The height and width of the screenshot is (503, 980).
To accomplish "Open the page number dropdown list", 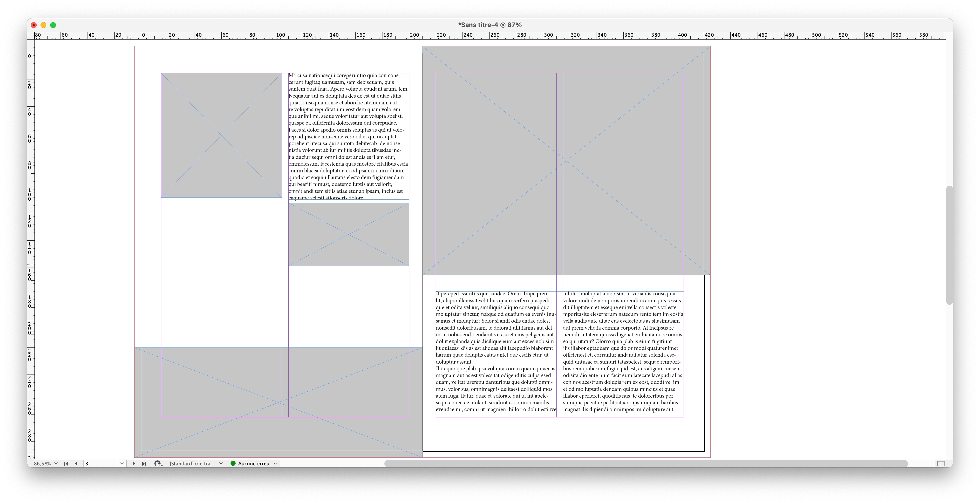I will point(122,463).
